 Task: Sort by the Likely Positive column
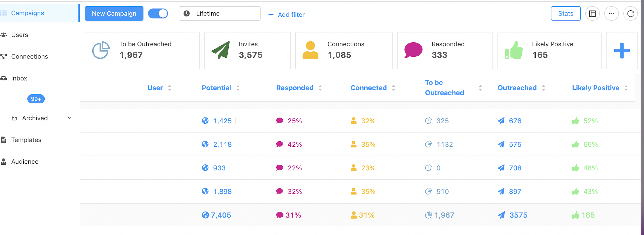point(626,88)
